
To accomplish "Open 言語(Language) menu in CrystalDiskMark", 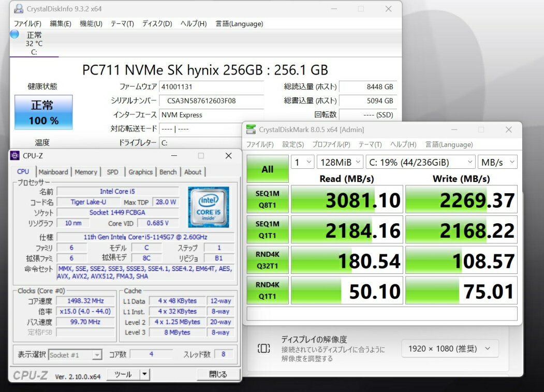I will click(x=449, y=144).
